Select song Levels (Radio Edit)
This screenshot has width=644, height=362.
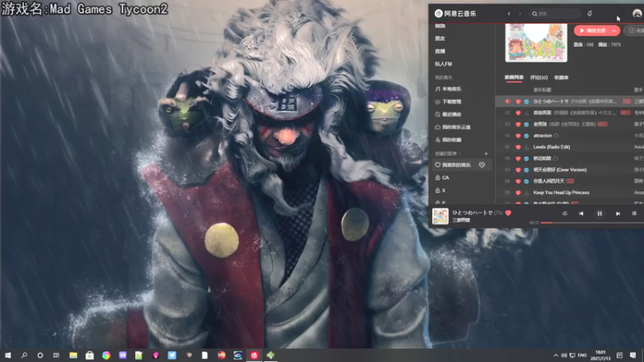pos(551,147)
